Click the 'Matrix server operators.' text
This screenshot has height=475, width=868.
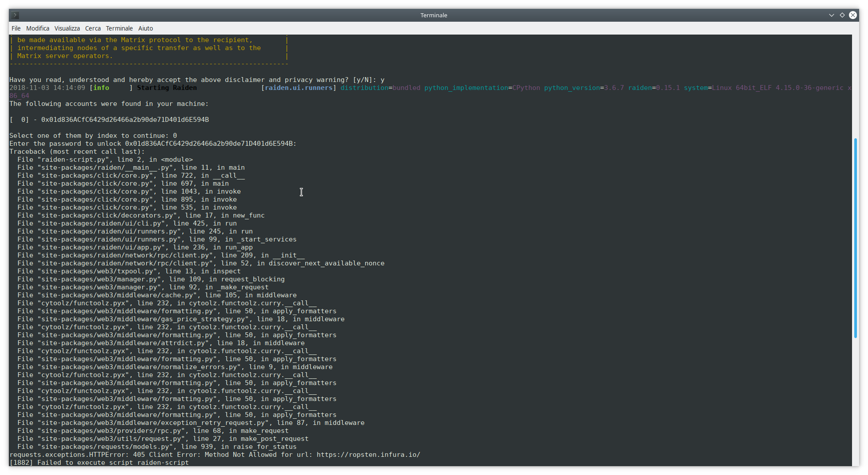65,56
